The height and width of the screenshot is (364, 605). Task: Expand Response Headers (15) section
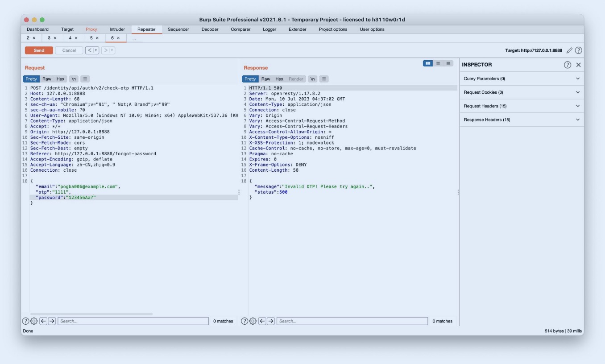click(522, 120)
